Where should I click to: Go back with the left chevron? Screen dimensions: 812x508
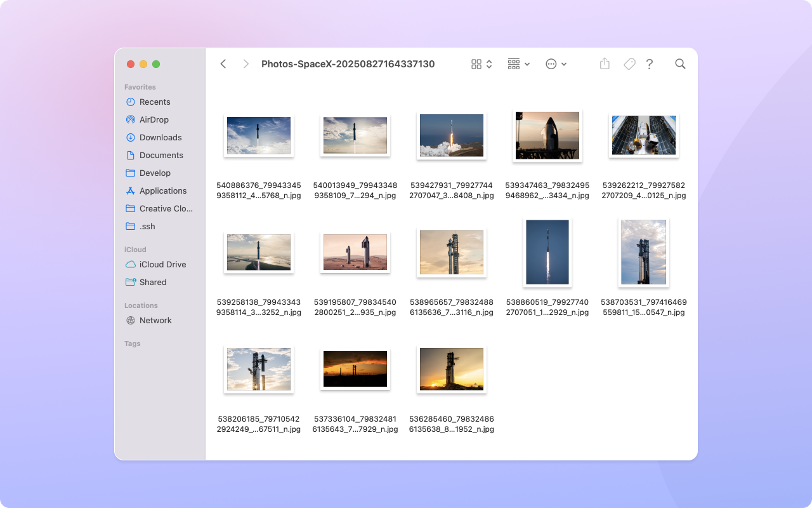[223, 64]
